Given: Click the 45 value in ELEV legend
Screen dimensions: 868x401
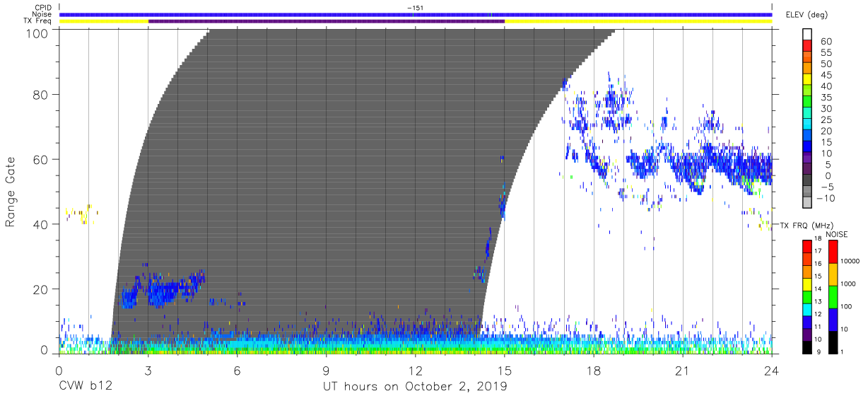Looking at the screenshot, I should coord(826,75).
